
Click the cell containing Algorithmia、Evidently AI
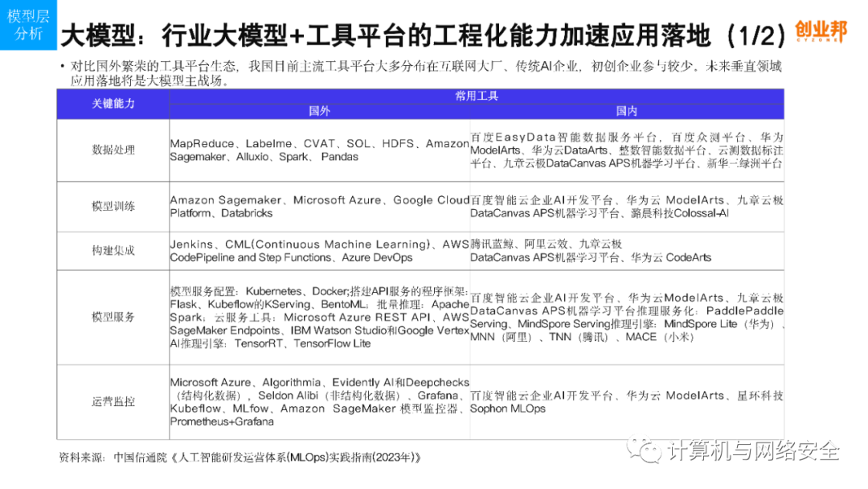pos(319,402)
